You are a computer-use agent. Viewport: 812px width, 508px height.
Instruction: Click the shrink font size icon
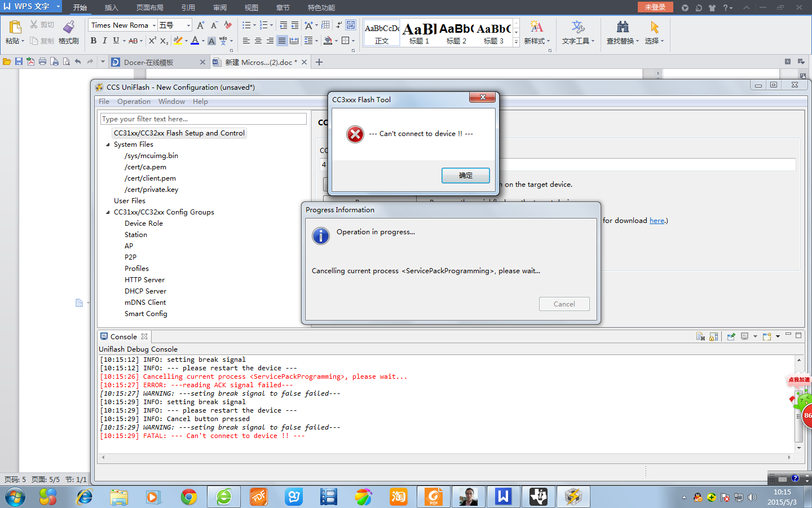coord(214,25)
